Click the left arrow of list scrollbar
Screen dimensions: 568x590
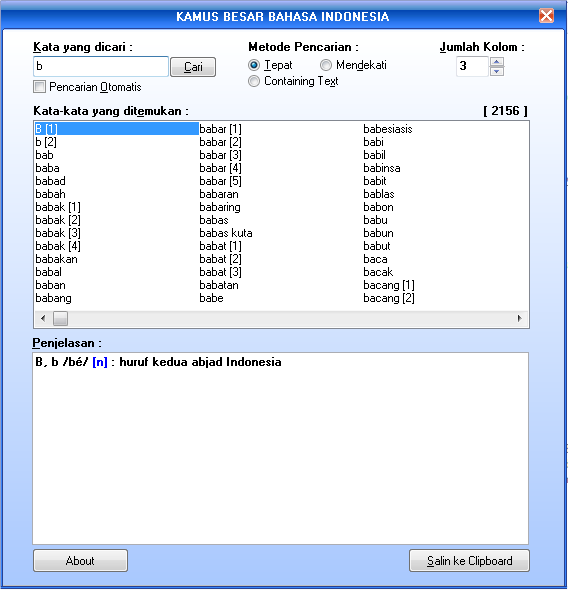click(43, 318)
